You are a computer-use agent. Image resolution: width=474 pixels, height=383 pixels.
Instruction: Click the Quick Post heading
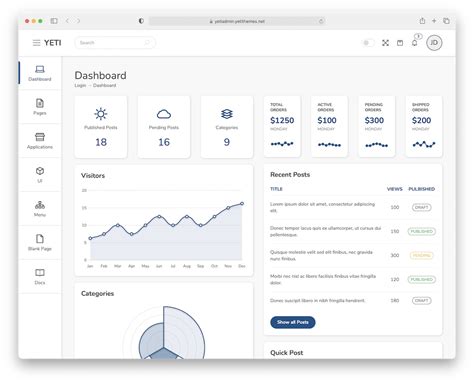[x=287, y=353]
